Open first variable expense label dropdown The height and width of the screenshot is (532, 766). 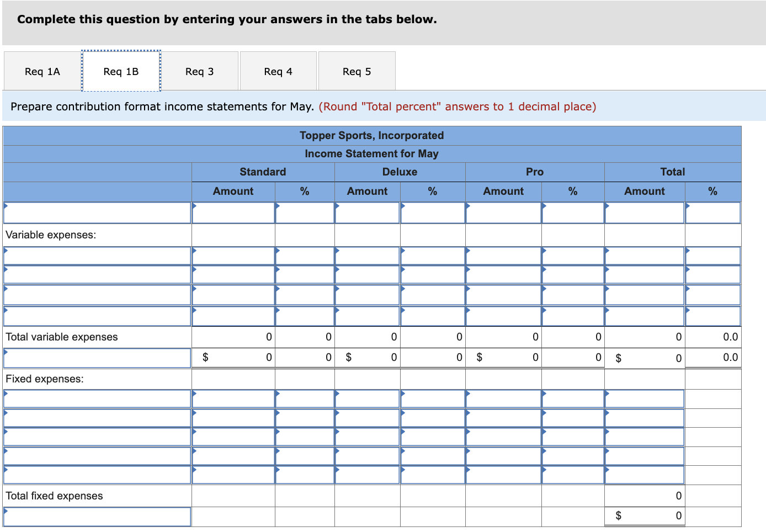(97, 256)
